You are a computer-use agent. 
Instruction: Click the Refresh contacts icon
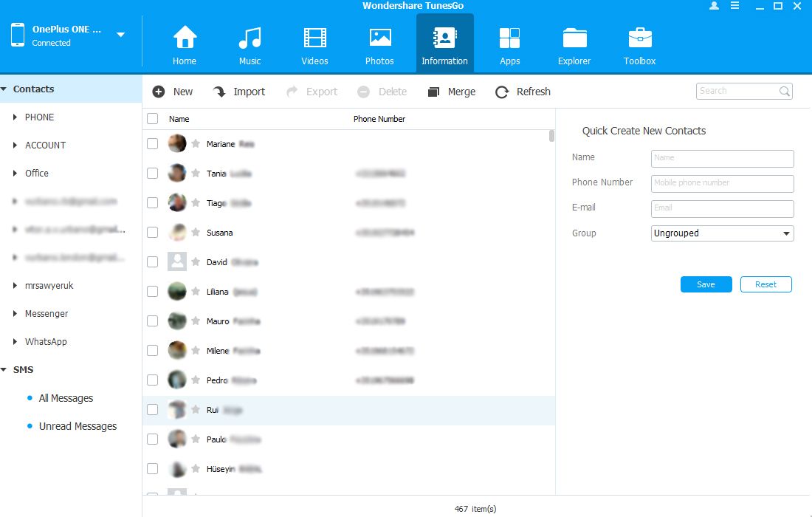[x=503, y=92]
